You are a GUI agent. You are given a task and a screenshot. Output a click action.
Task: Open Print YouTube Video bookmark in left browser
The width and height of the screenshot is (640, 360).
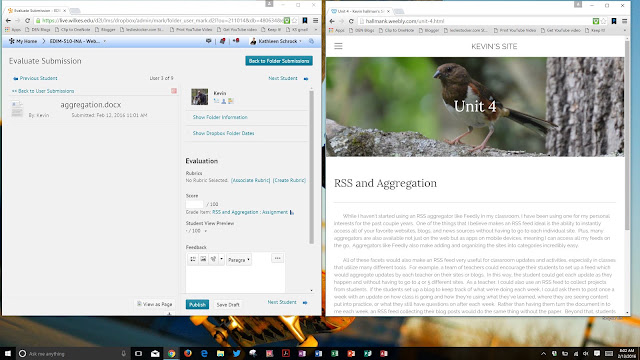coord(191,30)
